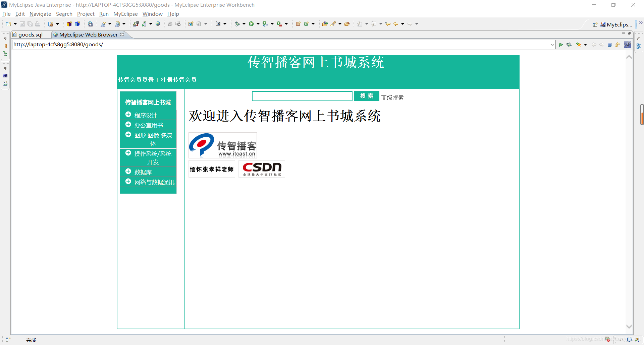This screenshot has height=345, width=644.
Task: Click the 注册传智会员 register link
Action: (178, 80)
